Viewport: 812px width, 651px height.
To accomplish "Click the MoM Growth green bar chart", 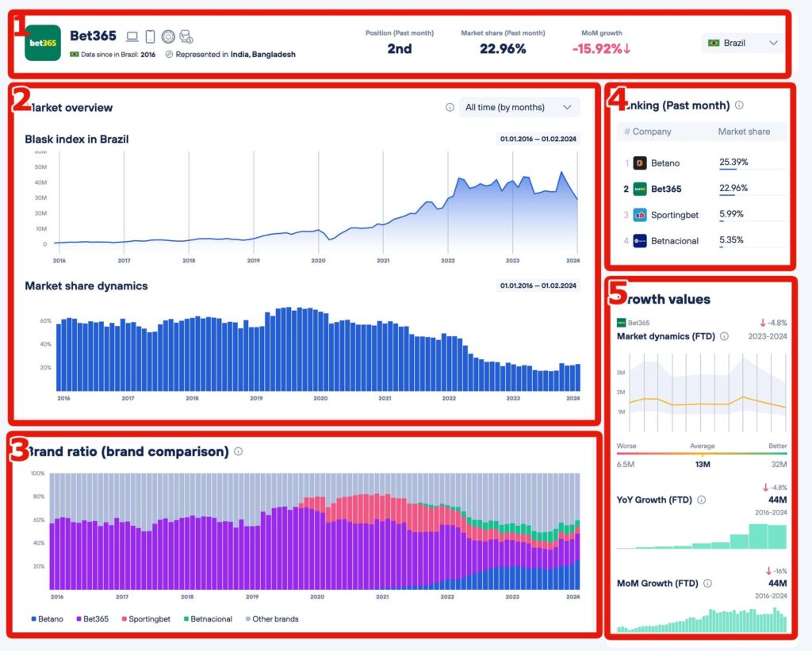I will click(x=702, y=619).
